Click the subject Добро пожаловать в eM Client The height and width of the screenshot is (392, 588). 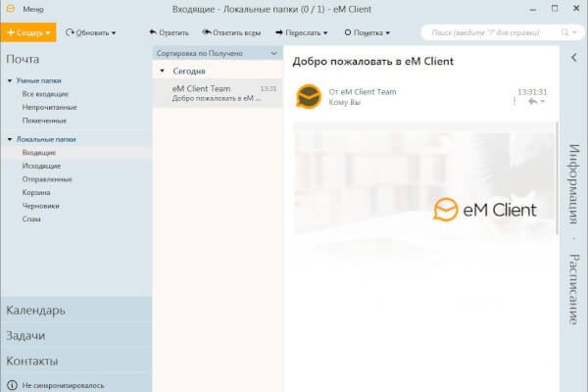click(373, 61)
